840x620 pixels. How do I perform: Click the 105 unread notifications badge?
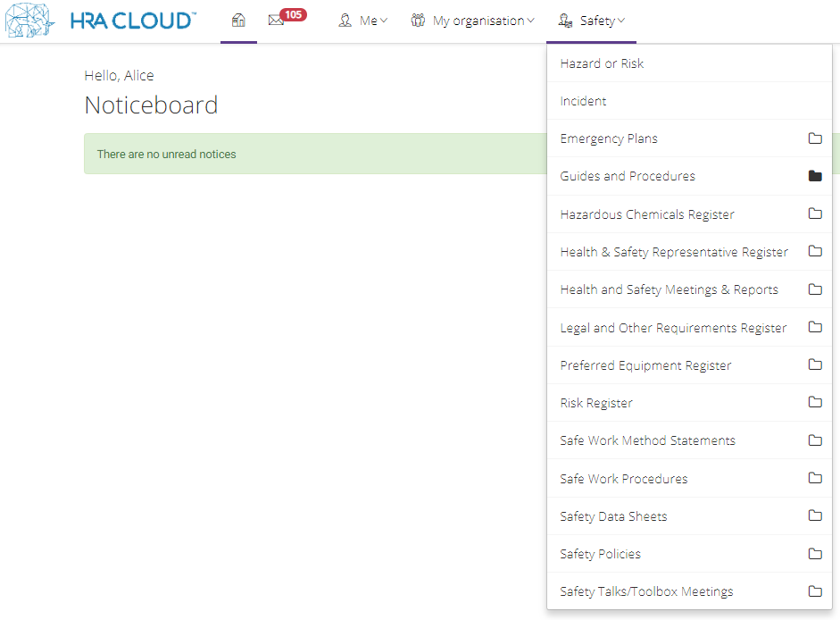(x=293, y=14)
